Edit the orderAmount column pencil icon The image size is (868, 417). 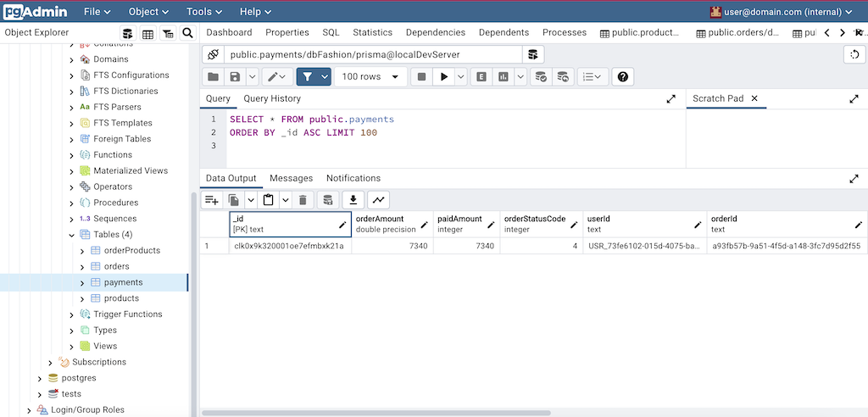pyautogui.click(x=425, y=225)
